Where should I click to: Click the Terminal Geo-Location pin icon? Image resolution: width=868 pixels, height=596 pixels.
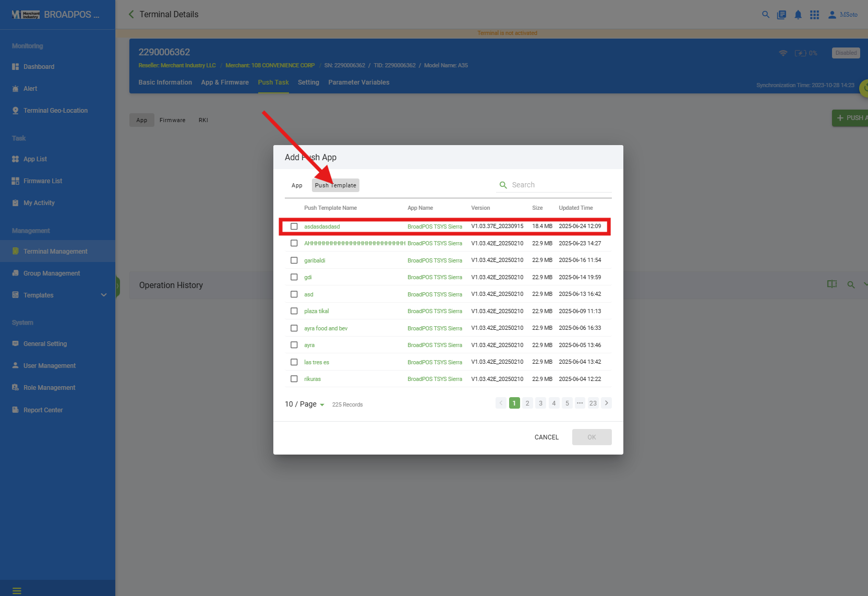[x=16, y=111]
